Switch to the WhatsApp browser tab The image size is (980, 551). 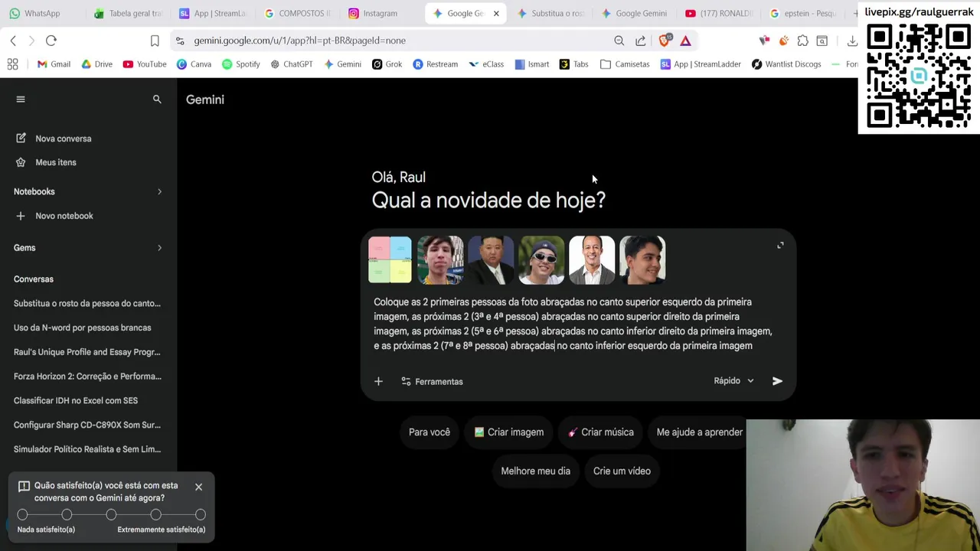tap(42, 13)
